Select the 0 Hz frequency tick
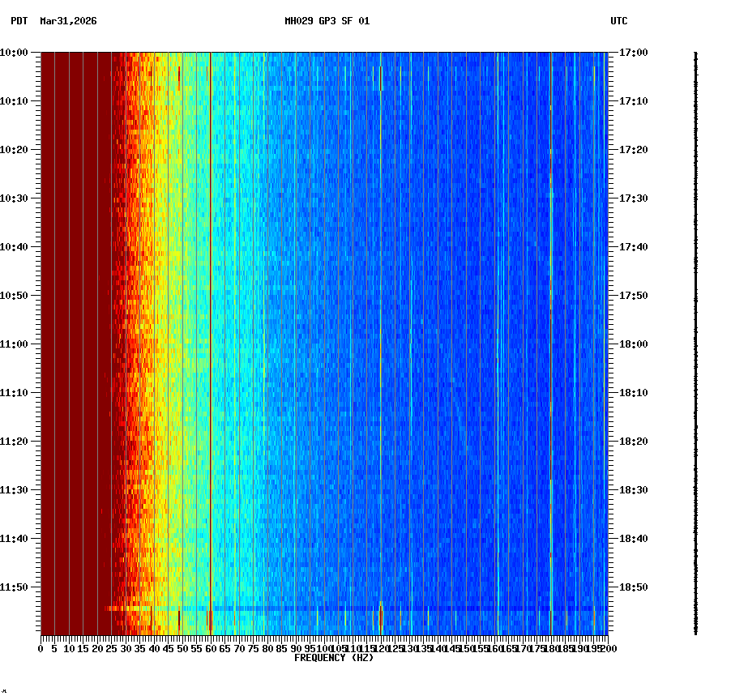Image resolution: width=731 pixels, height=700 pixels. pos(39,649)
